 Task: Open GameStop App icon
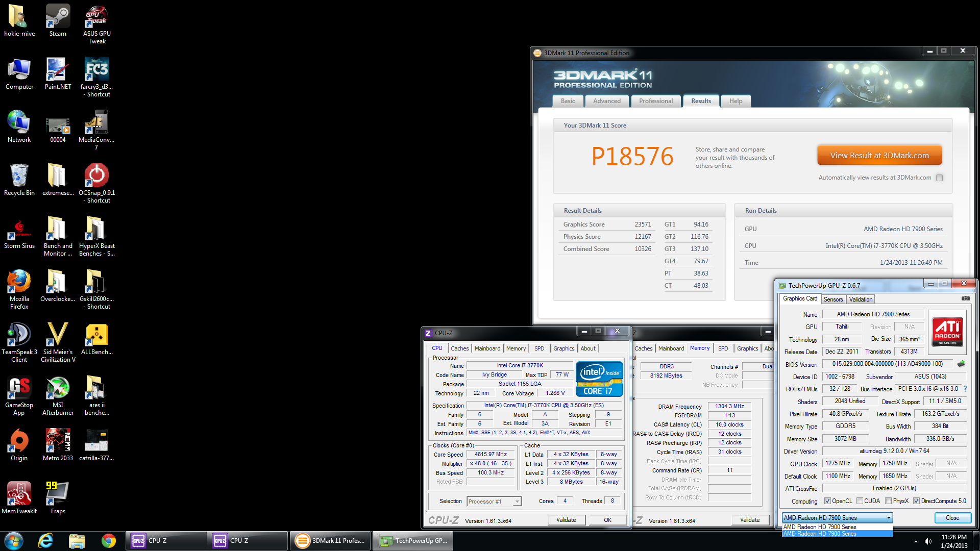19,395
